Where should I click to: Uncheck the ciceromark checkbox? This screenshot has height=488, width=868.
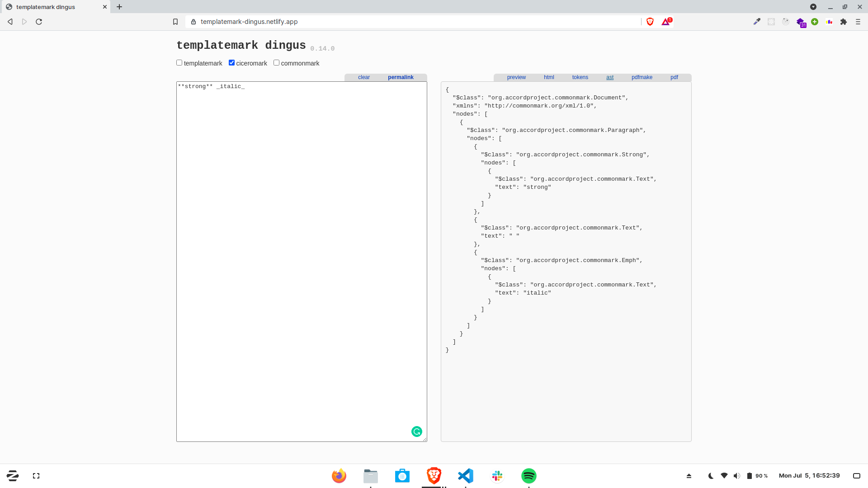231,63
